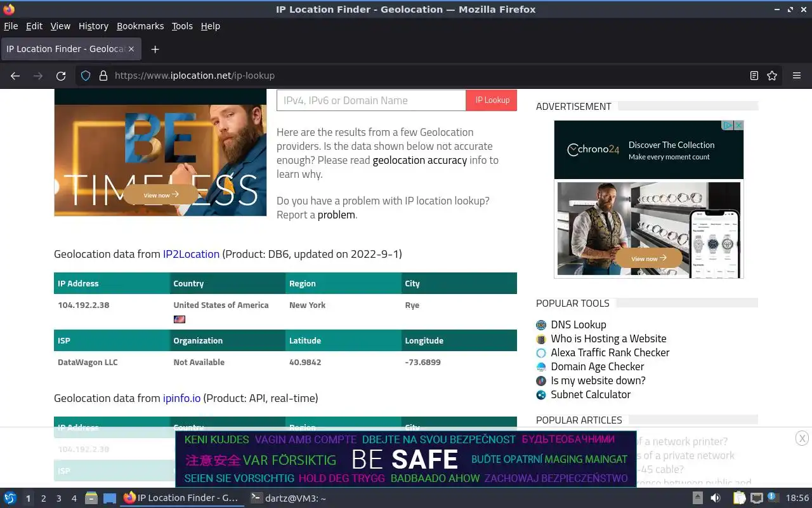Screen dimensions: 812x508
Task: Open the geolocation accuracy link
Action: pyautogui.click(x=420, y=161)
